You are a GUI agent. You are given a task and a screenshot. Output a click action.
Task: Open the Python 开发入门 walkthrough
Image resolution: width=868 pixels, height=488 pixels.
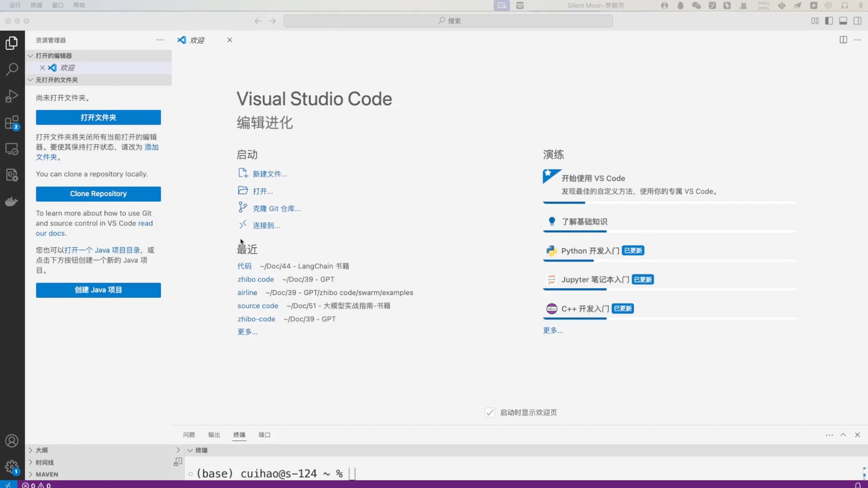[590, 251]
